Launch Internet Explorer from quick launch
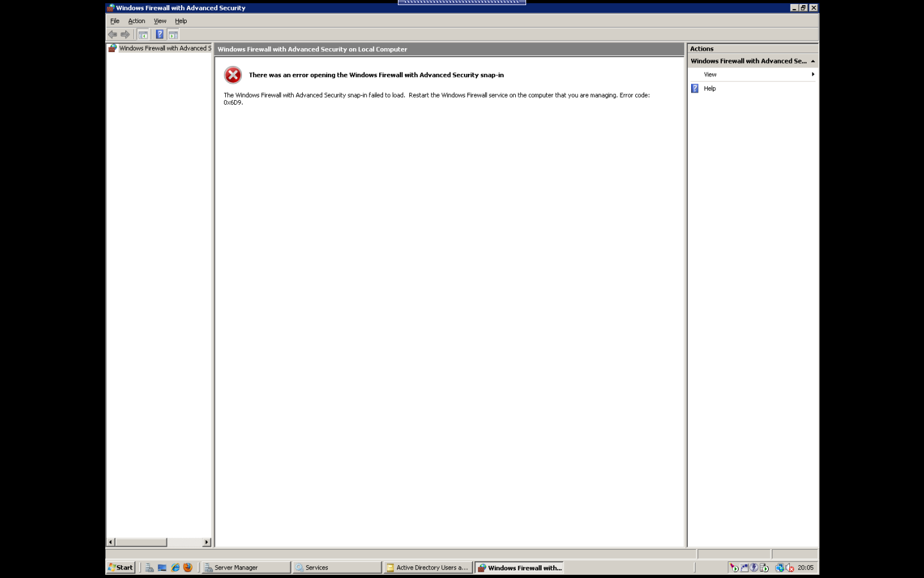 click(175, 568)
